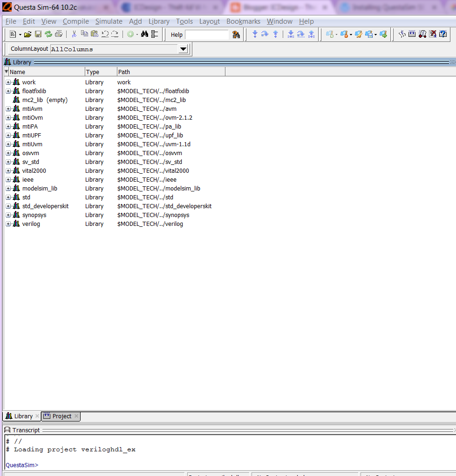Click the Undo arrow icon

[x=105, y=34]
